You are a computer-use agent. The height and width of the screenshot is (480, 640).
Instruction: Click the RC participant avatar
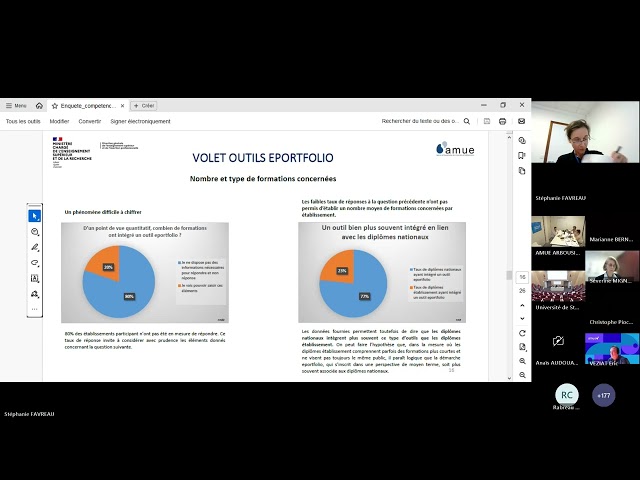point(567,395)
